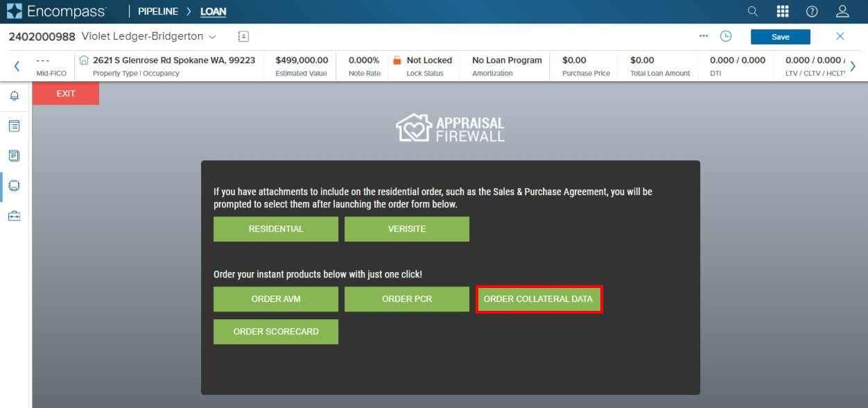Move the loan summary bar left
This screenshot has width=868, height=408.
pos(17,67)
